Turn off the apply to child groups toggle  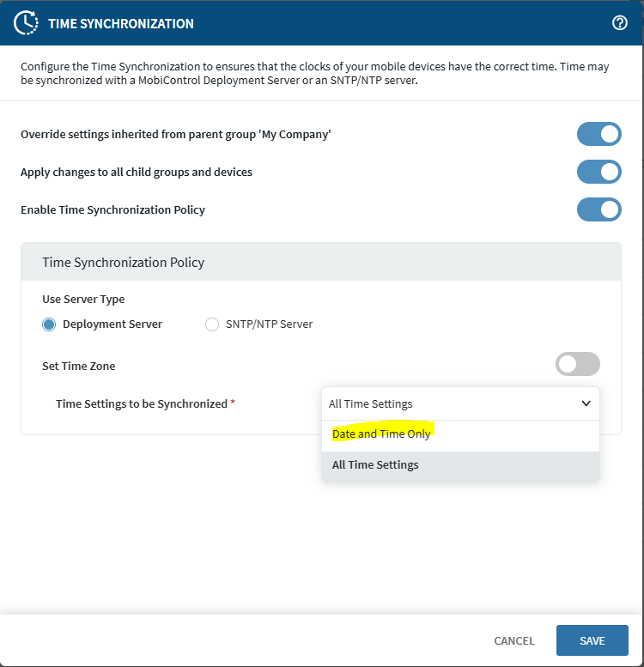(x=598, y=172)
